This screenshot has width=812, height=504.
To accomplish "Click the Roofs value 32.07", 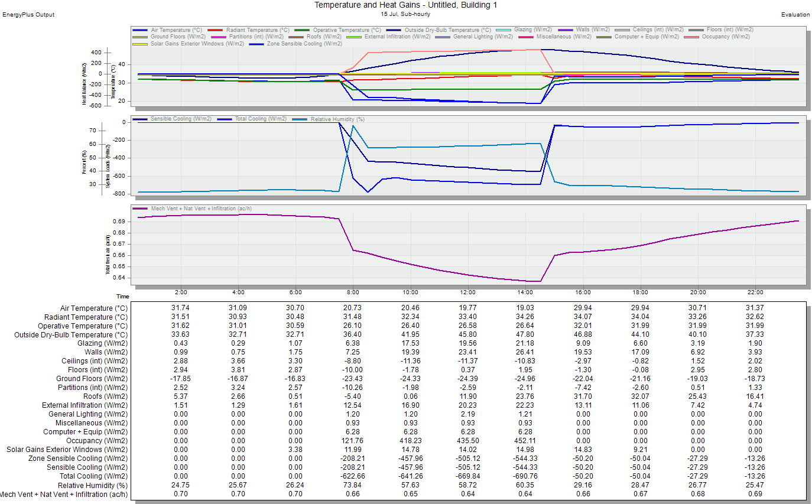I will (641, 396).
